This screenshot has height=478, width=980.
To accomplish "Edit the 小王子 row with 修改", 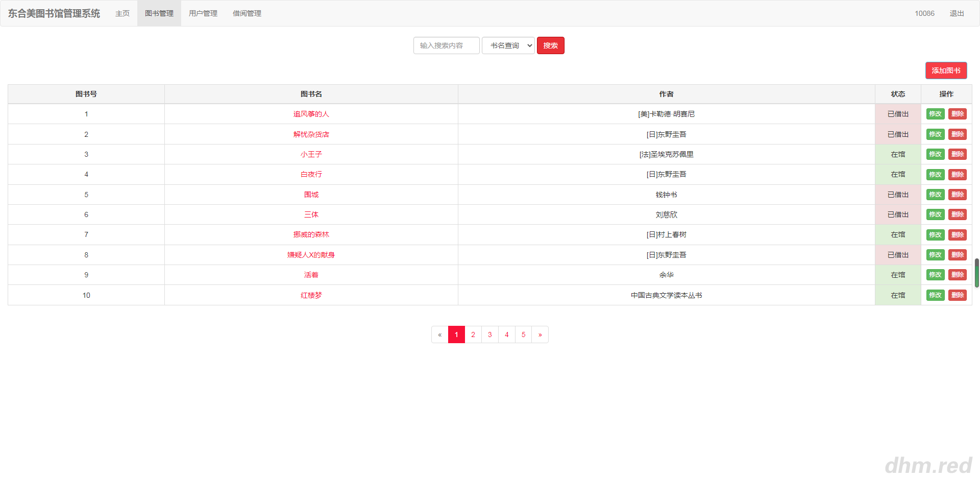I will coord(936,154).
